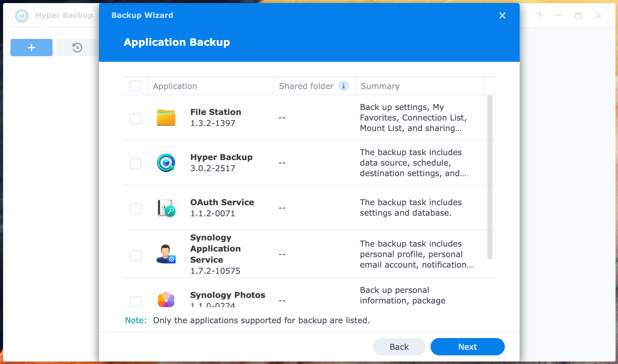
Task: Click the Next button
Action: (x=467, y=347)
